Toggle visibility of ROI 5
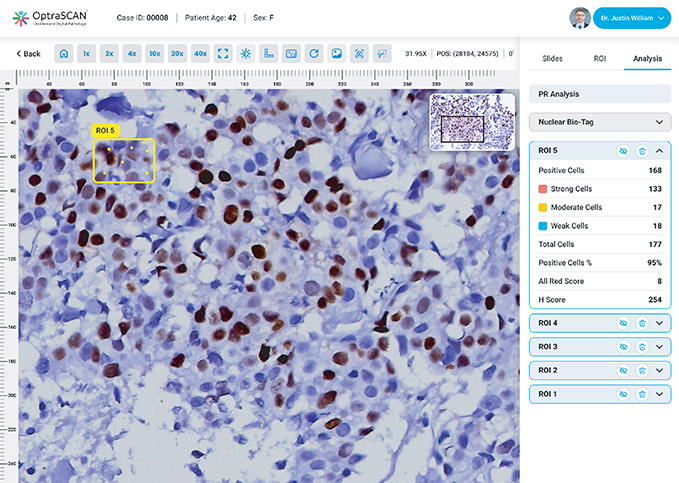Image resolution: width=679 pixels, height=483 pixels. (x=623, y=151)
